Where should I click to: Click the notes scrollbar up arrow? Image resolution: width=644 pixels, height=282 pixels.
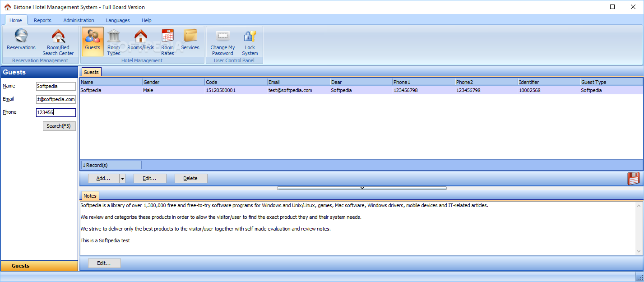point(639,205)
